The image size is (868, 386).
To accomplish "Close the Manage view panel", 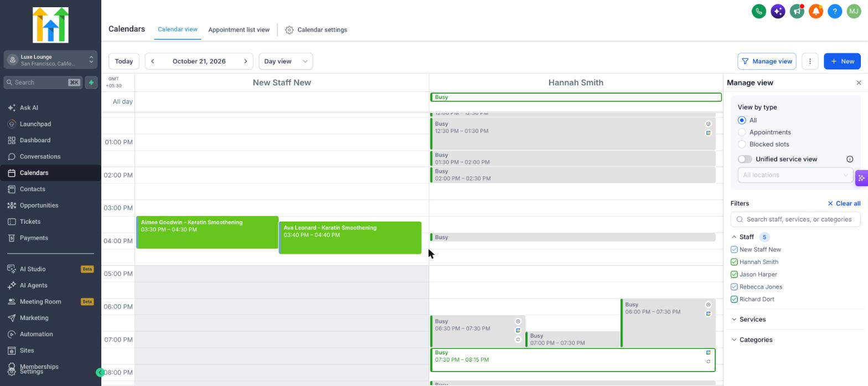I will click(x=859, y=83).
